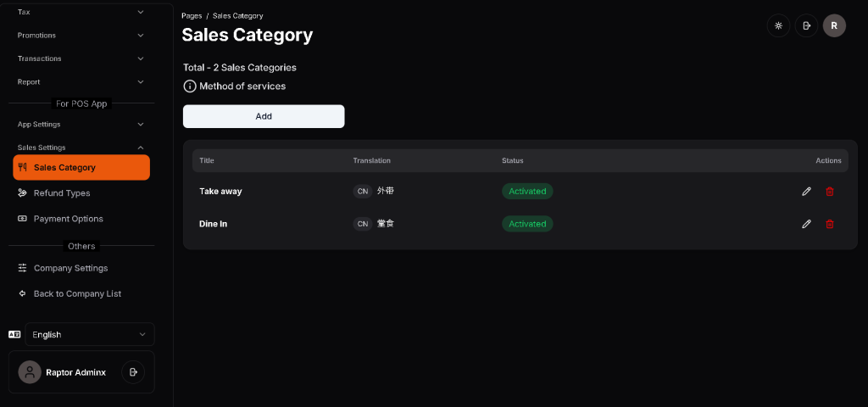Open Refund Types page
The image size is (868, 407).
(x=62, y=193)
